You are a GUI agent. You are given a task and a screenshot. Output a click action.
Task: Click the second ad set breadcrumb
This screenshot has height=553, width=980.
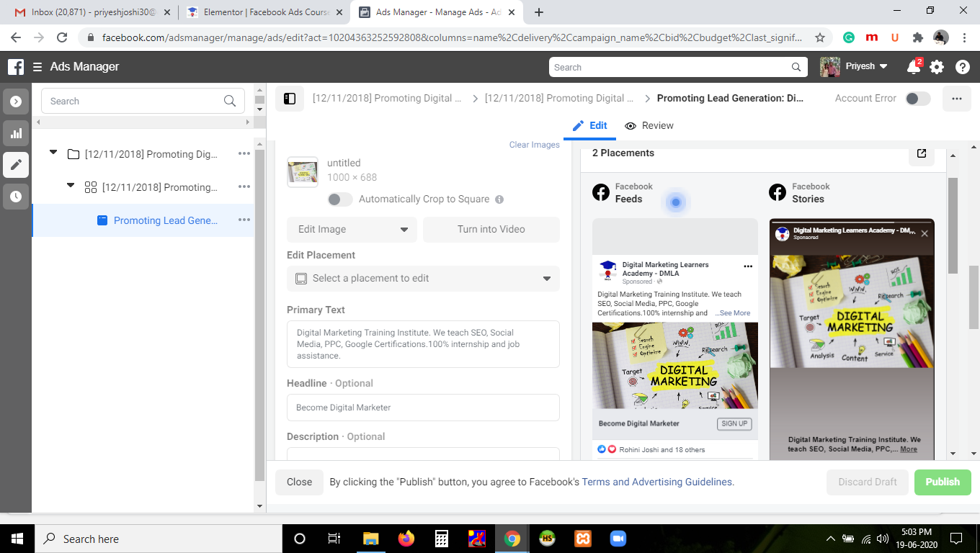(x=560, y=99)
